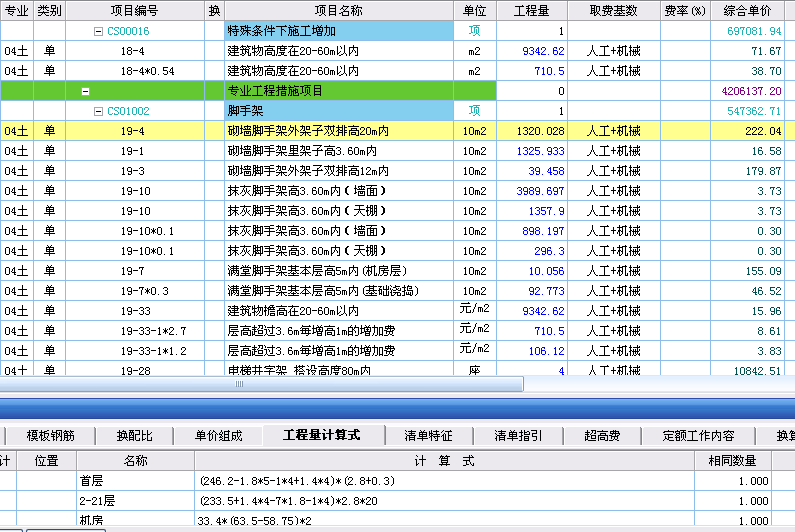Collapse the 专业工程措施项目 group row
795x532 pixels.
(x=86, y=92)
